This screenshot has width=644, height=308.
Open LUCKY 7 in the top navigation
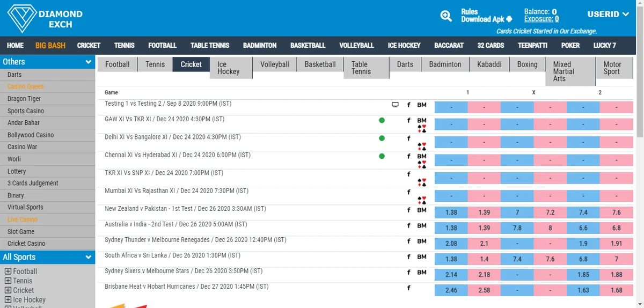coord(604,46)
